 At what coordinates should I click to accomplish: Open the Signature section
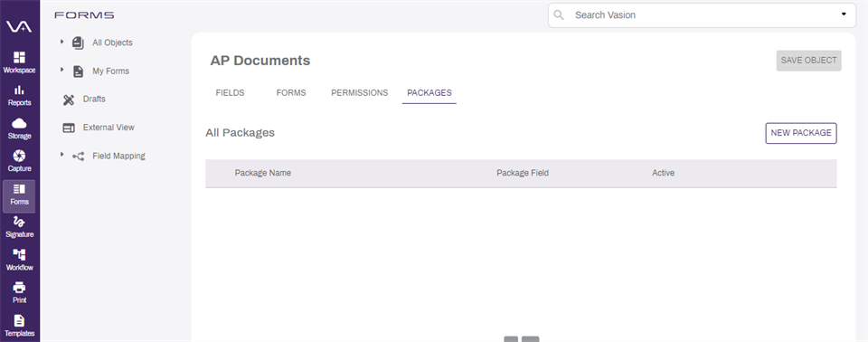(19, 227)
